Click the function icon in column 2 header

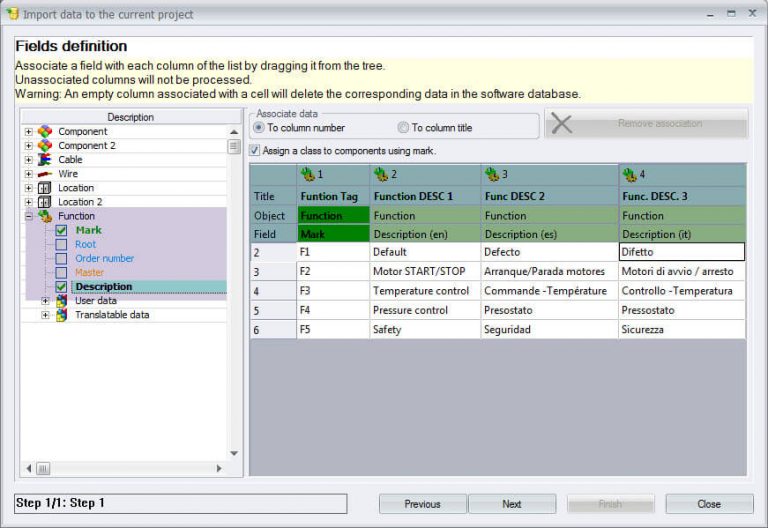(381, 174)
